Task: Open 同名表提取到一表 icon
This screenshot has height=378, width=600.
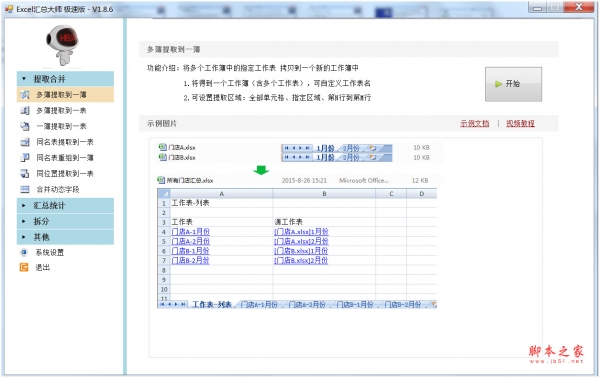Action: click(x=25, y=142)
